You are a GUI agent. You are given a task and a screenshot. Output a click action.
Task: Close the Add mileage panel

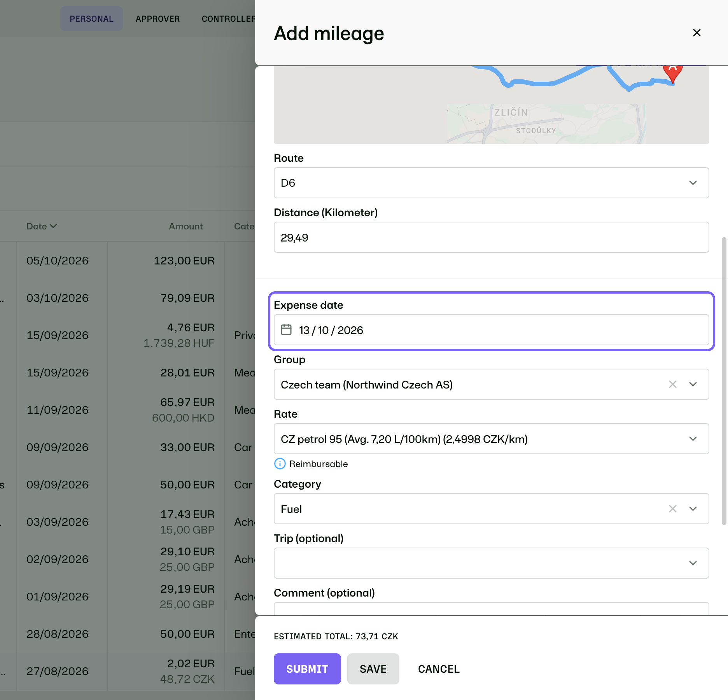coord(696,33)
